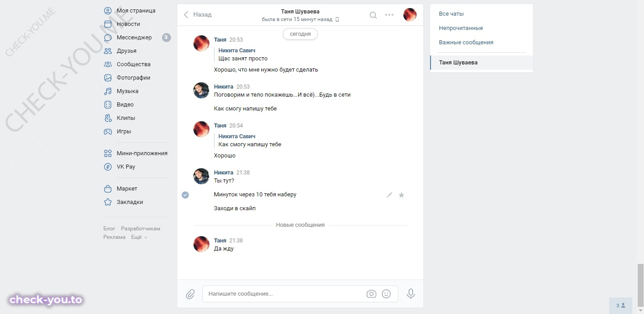644x314 pixels.
Task: Open Маркет shopping bag icon
Action: pyautogui.click(x=108, y=189)
